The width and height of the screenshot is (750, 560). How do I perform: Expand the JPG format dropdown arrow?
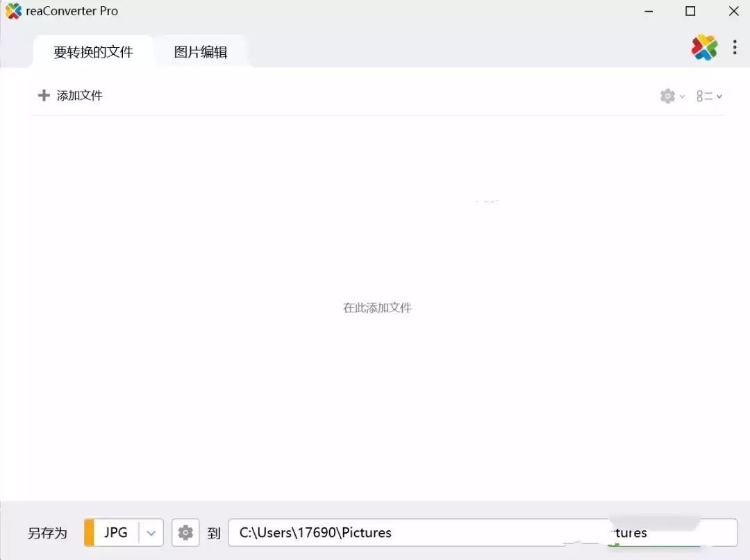tap(151, 533)
